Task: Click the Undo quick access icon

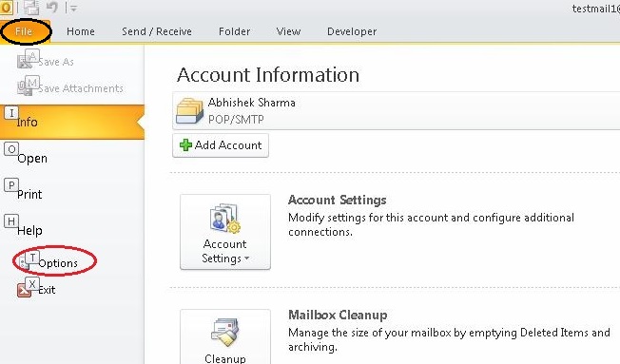Action: pos(51,8)
